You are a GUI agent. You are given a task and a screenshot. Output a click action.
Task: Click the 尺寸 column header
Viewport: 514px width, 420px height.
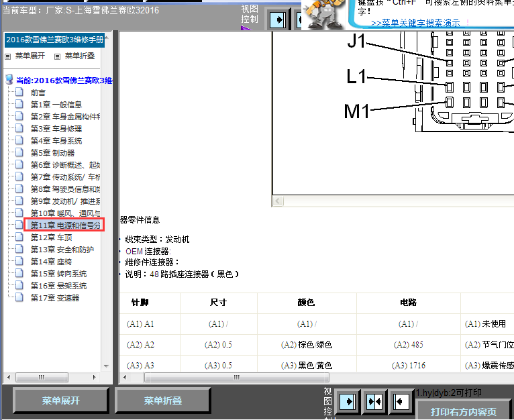click(x=218, y=303)
